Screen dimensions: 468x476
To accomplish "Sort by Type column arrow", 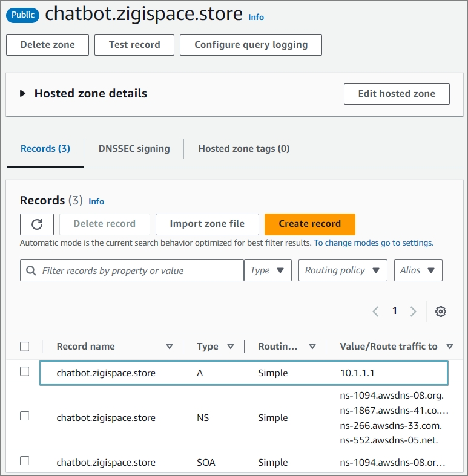I will tap(231, 346).
